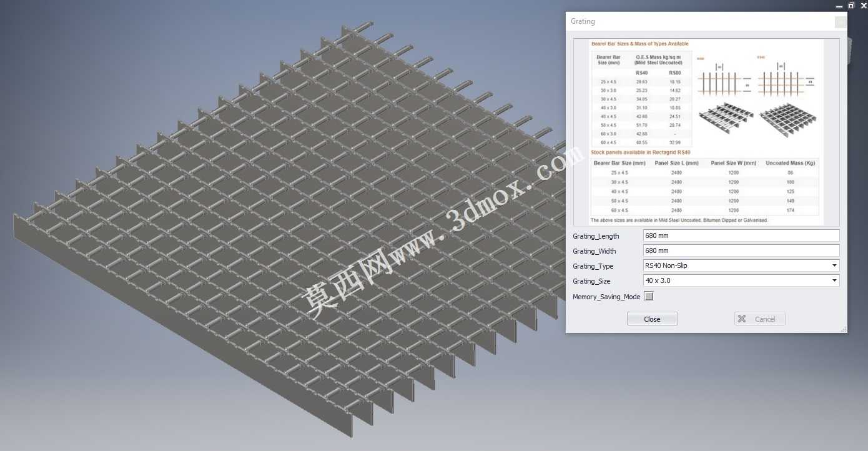The width and height of the screenshot is (868, 451).
Task: Click the Close button in Grating dialog
Action: [653, 319]
